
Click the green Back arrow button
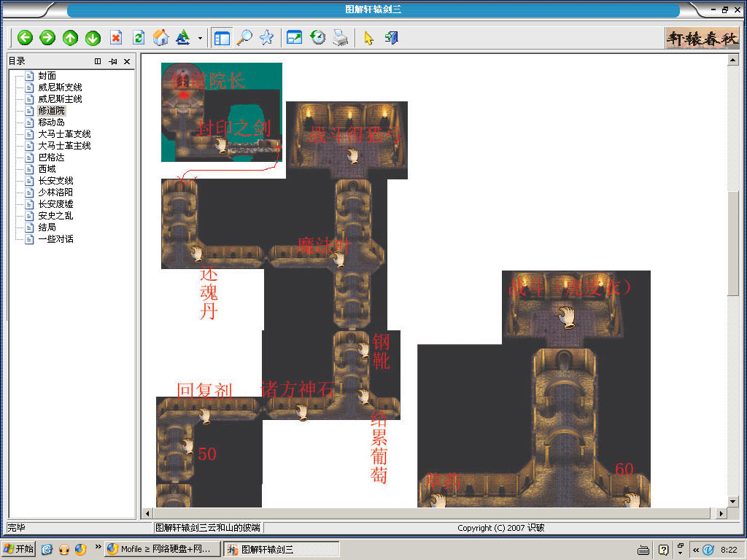tap(26, 38)
